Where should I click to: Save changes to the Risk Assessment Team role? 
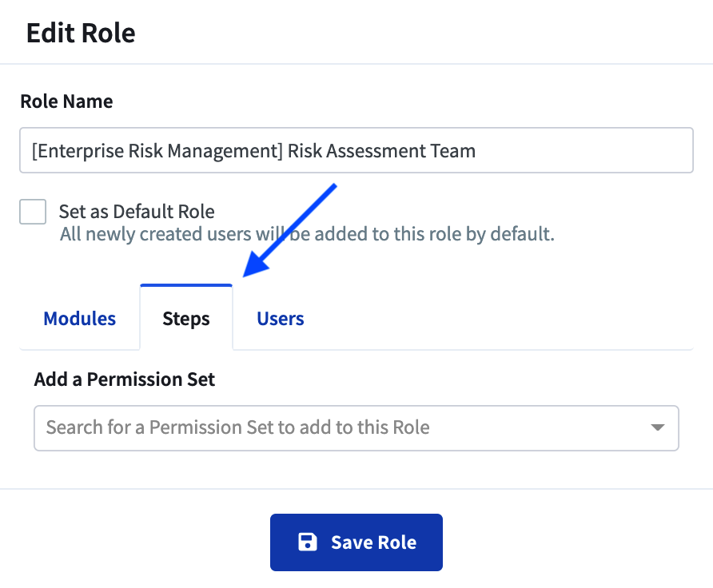(x=356, y=542)
